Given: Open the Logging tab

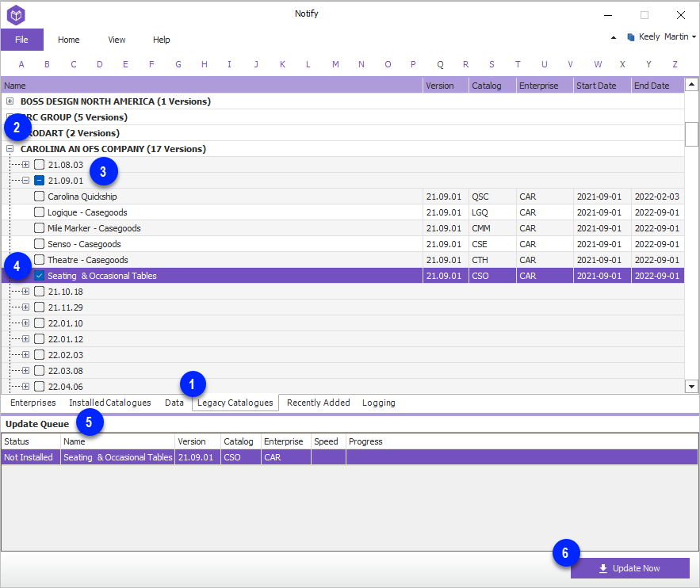Looking at the screenshot, I should (379, 403).
